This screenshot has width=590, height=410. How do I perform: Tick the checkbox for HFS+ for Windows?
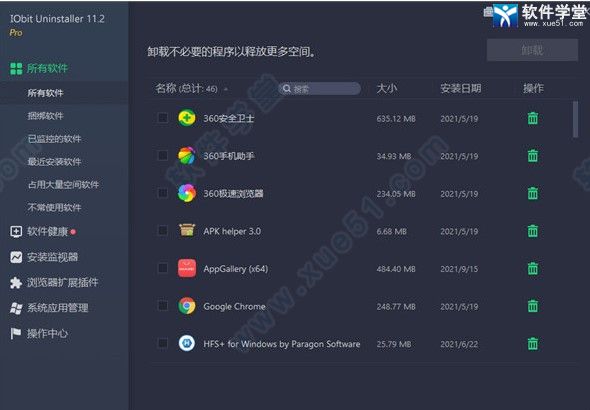163,343
